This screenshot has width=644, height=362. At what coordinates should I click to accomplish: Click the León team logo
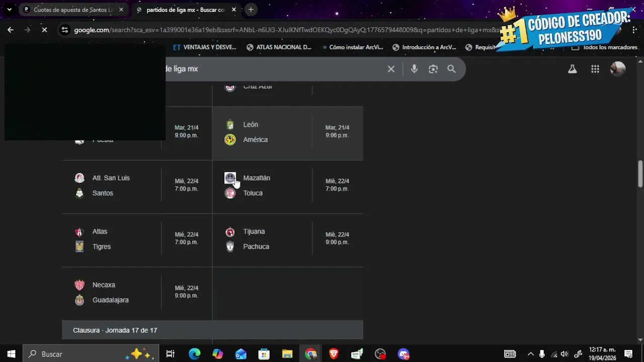pyautogui.click(x=230, y=125)
